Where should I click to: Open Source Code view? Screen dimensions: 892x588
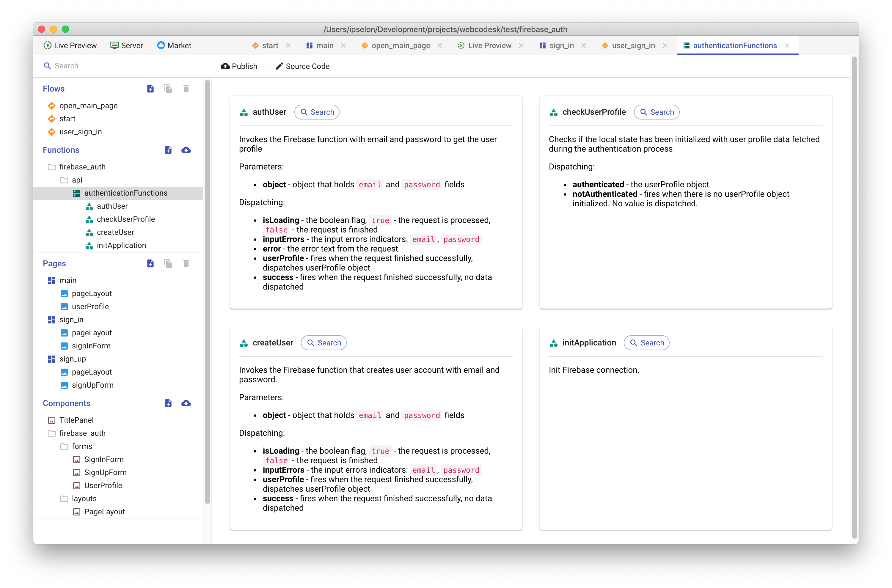303,66
